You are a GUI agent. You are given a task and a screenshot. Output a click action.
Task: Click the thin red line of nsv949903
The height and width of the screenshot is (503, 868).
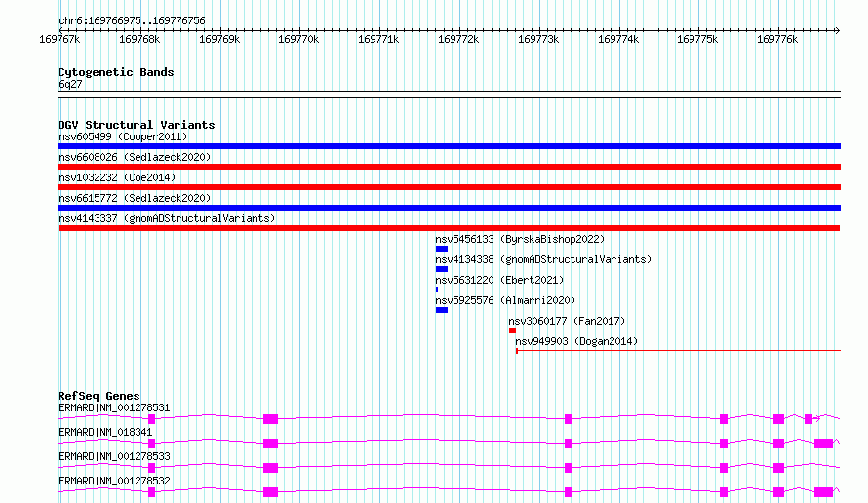(678, 350)
